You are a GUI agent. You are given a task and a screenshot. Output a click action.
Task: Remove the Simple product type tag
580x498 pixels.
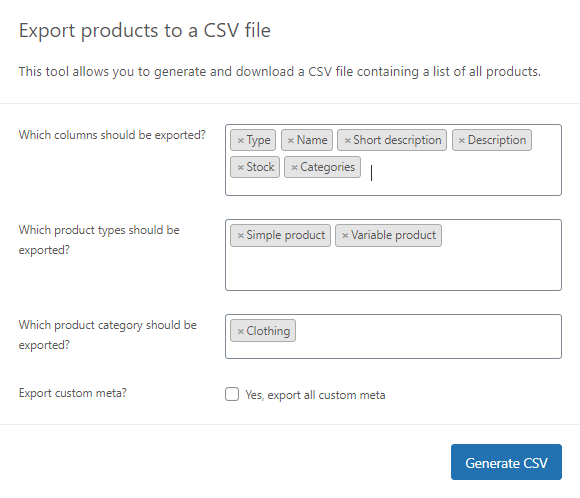(x=240, y=236)
